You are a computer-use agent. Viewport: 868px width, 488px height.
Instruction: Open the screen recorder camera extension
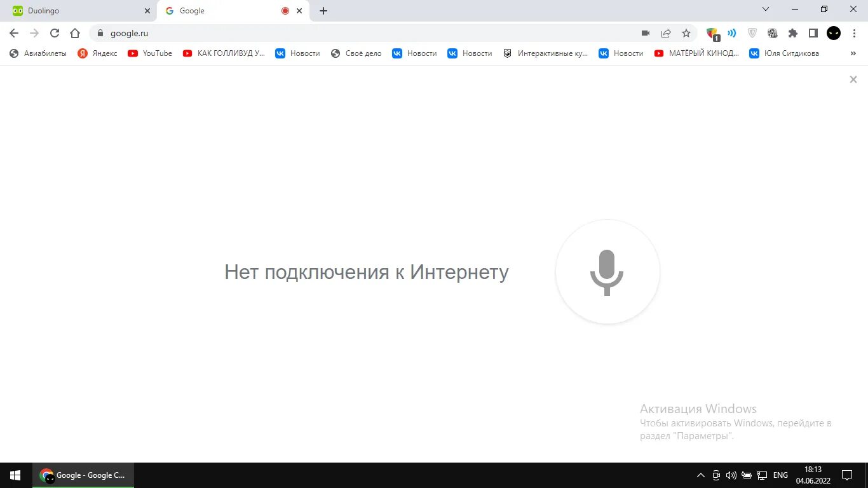point(646,33)
